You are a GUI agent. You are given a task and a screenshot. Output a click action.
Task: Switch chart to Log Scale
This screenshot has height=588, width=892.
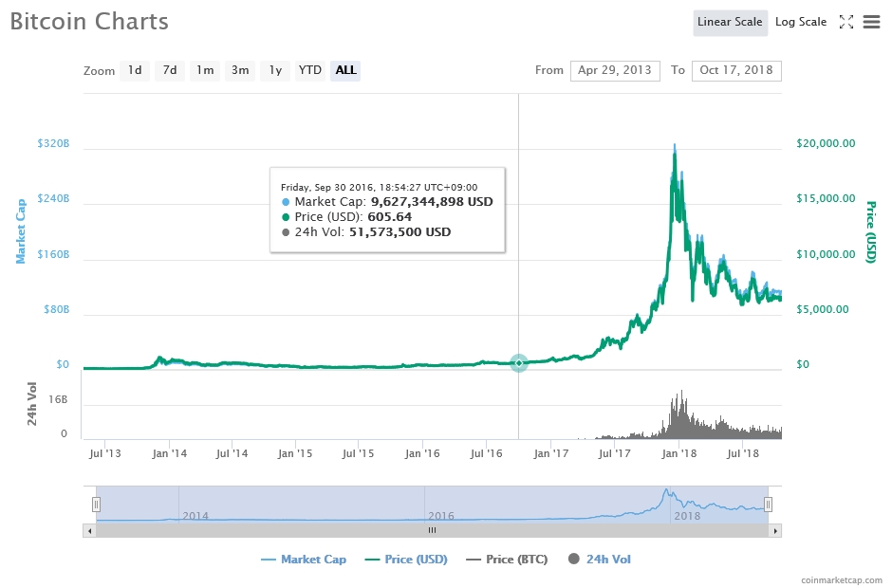click(801, 22)
